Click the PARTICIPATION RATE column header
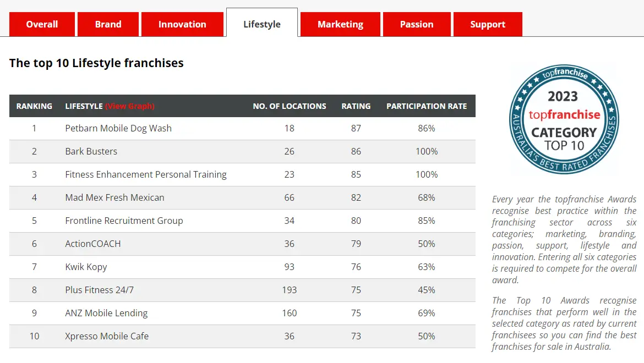The image size is (644, 363). click(427, 106)
